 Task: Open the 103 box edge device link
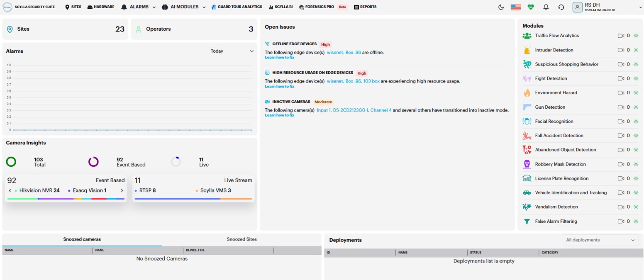pos(371,81)
